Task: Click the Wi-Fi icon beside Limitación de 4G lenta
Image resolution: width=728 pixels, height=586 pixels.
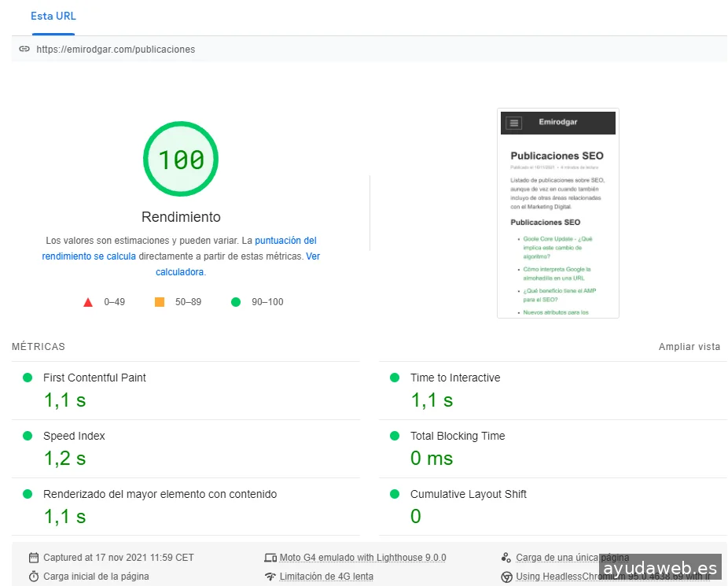Action: pos(270,577)
